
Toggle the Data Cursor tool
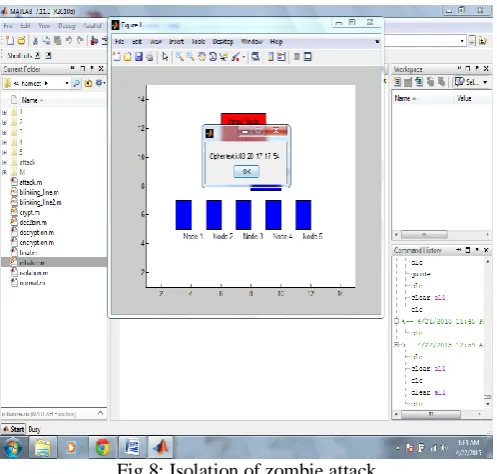[224, 57]
